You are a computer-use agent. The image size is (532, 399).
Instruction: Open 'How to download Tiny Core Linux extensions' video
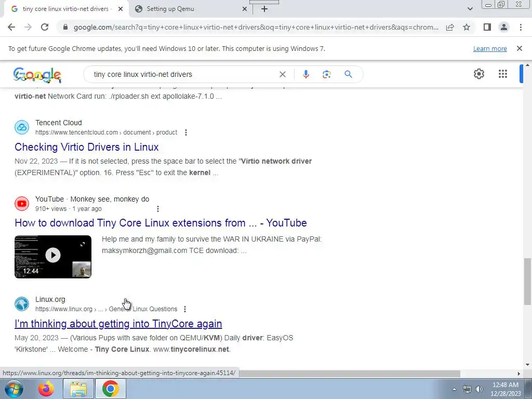(x=161, y=223)
